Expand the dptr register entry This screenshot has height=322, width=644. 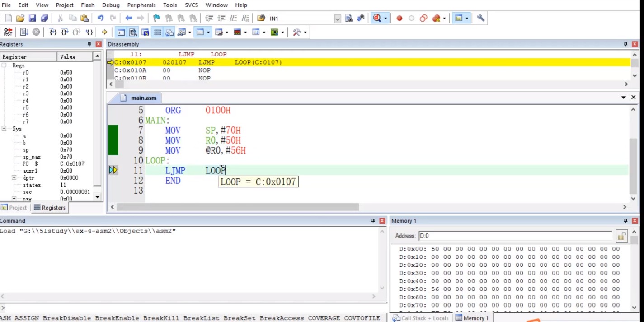(x=14, y=178)
